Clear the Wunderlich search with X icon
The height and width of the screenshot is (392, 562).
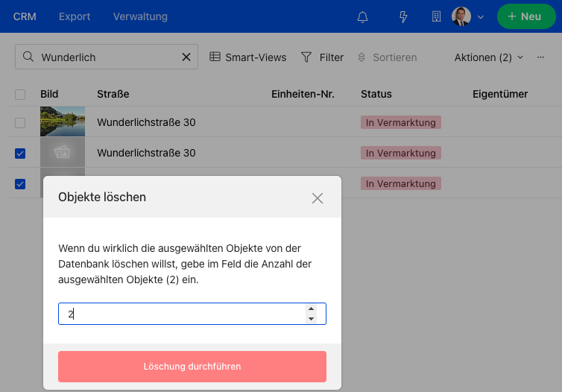[x=186, y=57]
